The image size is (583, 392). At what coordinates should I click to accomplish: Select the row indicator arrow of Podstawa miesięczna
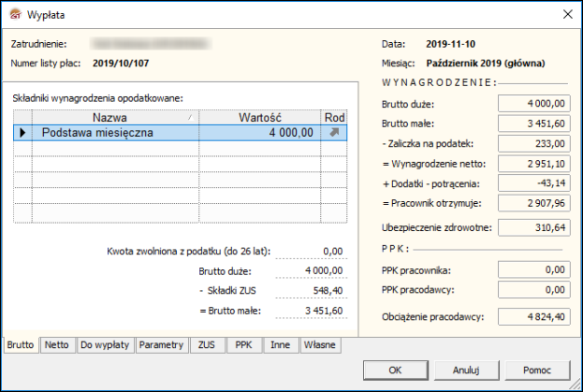22,133
